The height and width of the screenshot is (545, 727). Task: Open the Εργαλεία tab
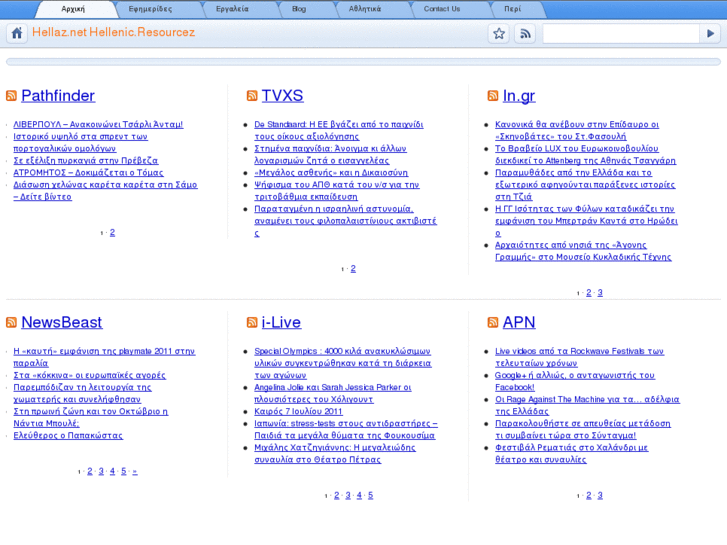click(232, 9)
